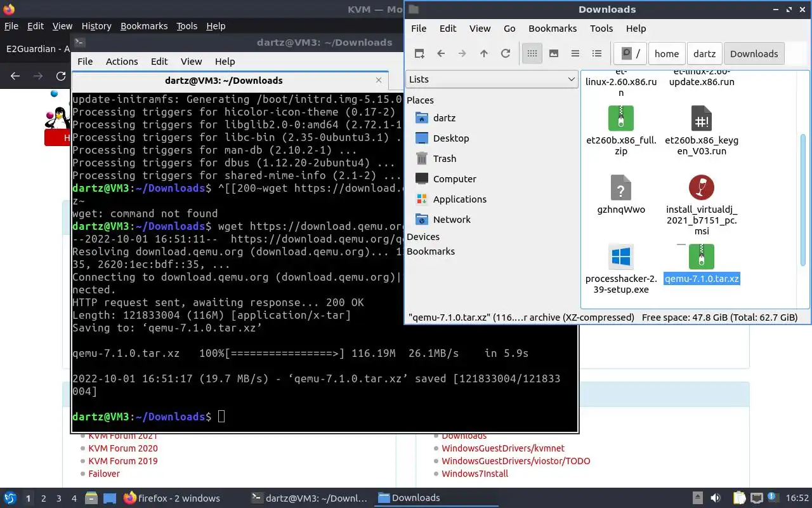Open KVM Forum 2019 link
The height and width of the screenshot is (508, 812).
click(123, 461)
